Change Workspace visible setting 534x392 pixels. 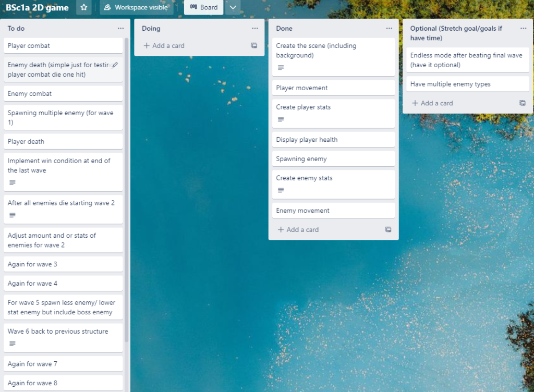point(136,7)
